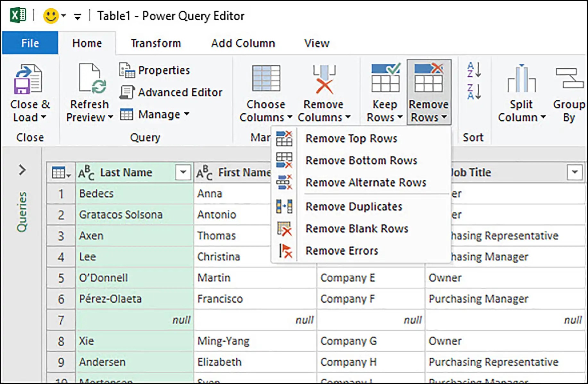Open the Last Name column filter dropdown
This screenshot has width=588, height=384.
coord(182,172)
